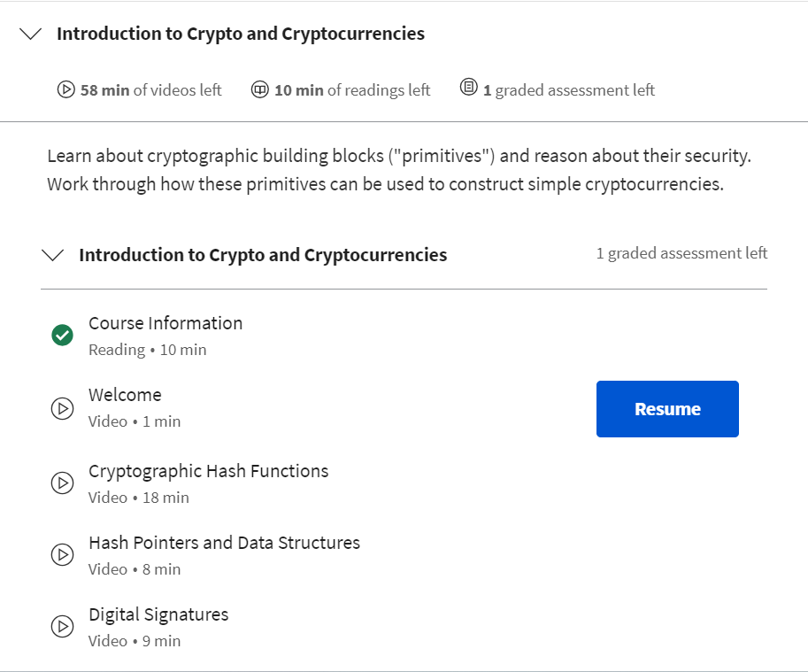The image size is (808, 672).
Task: Click the inner lesson group title heading
Action: (x=263, y=255)
